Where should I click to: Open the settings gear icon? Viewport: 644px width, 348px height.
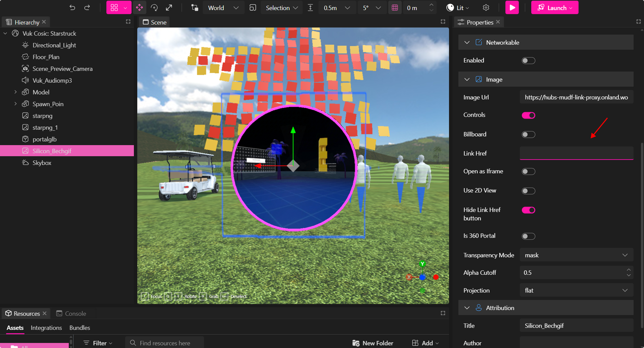click(x=486, y=7)
